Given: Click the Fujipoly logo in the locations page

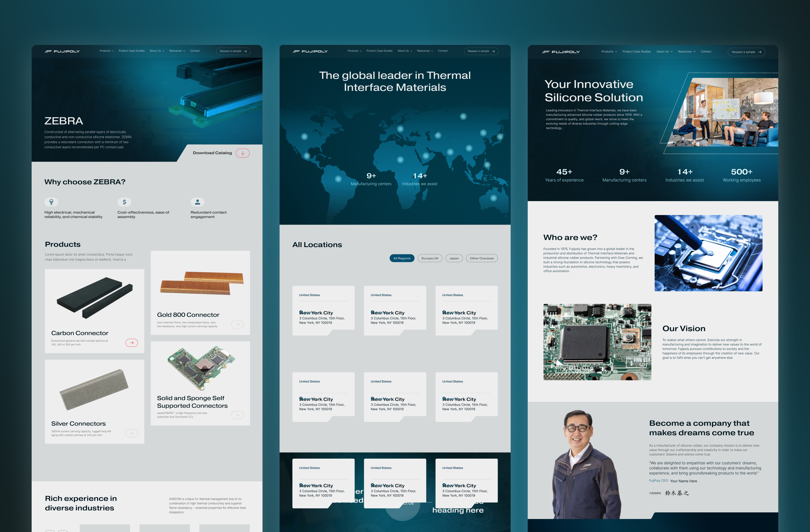Looking at the screenshot, I should coord(310,51).
